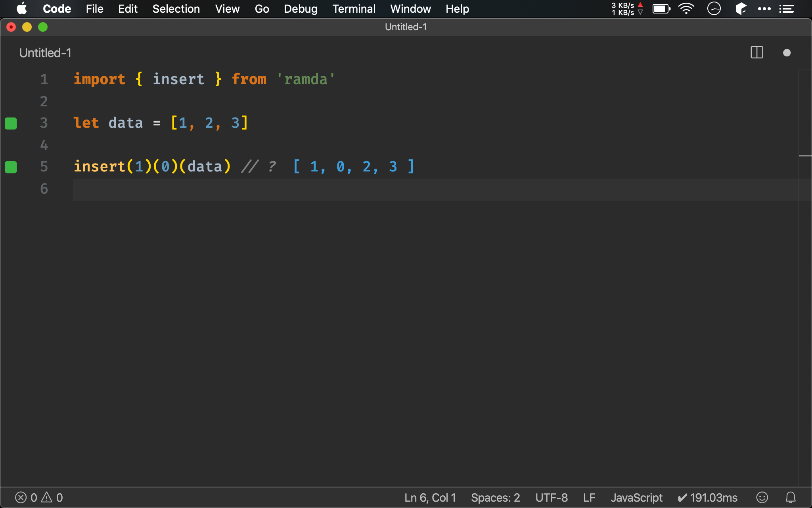Image resolution: width=812 pixels, height=508 pixels.
Task: Open the Window menu
Action: [410, 9]
